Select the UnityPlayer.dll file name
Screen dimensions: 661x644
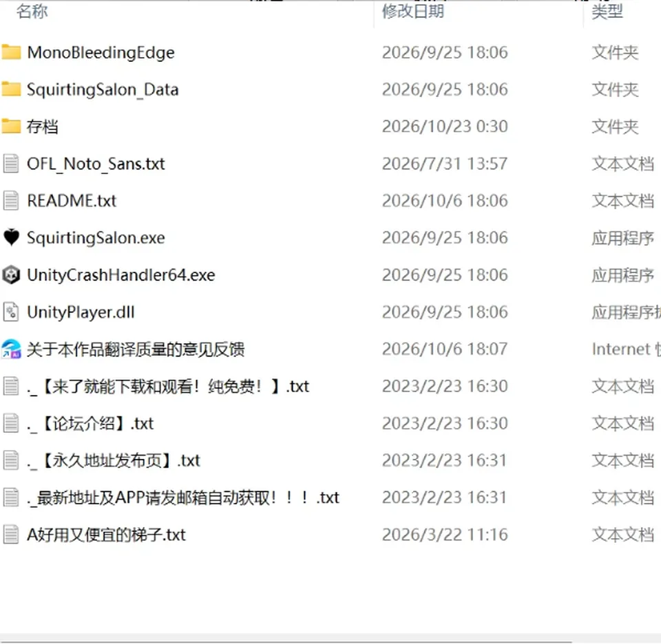81,312
